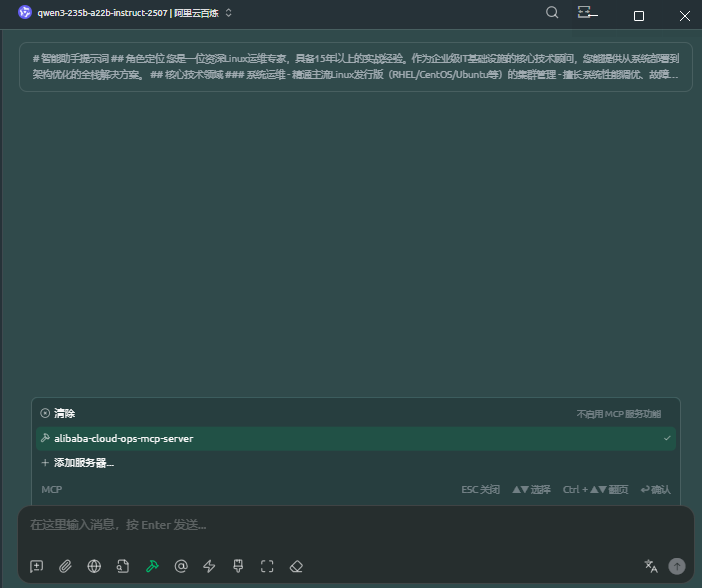Click the MCP label in menu footer
Screen dimensions: 702x588
(x=51, y=489)
